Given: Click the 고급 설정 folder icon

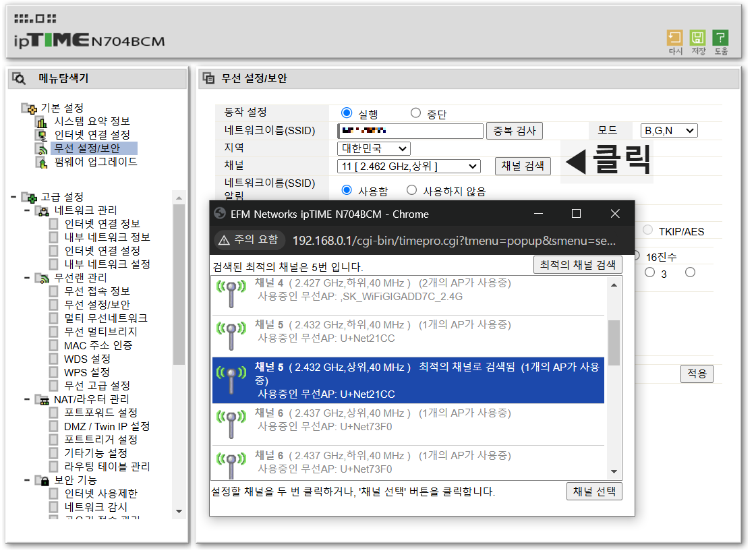Looking at the screenshot, I should point(29,197).
